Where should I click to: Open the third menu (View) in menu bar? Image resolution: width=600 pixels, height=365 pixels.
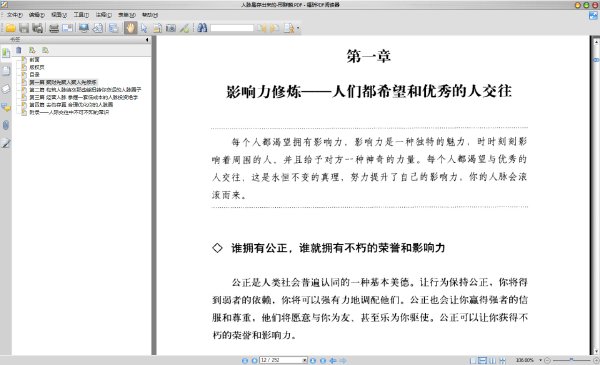[x=59, y=15]
